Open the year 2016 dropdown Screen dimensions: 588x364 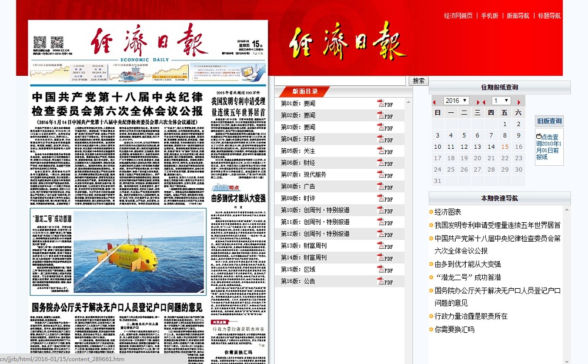pos(456,101)
